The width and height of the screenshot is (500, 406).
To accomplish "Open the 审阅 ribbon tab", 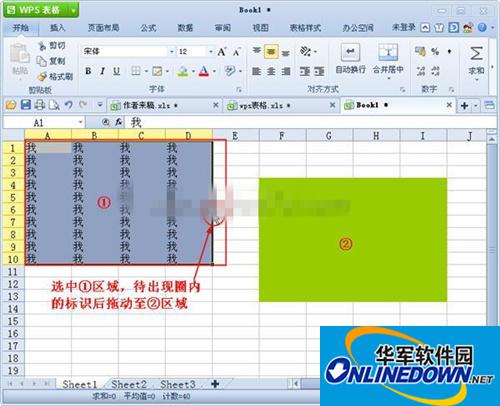I will click(x=223, y=28).
